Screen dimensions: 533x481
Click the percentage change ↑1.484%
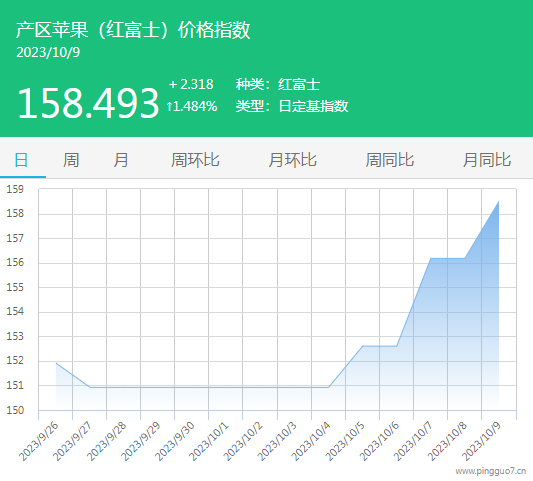192,106
